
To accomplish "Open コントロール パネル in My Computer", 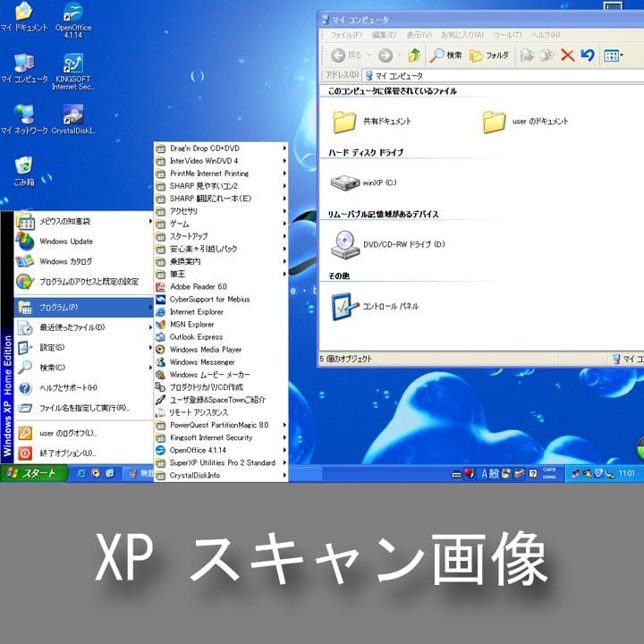I will pos(375,307).
